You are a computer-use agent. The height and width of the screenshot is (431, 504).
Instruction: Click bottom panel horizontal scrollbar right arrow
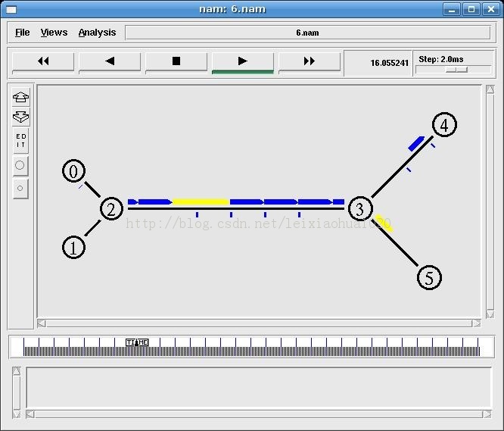tap(487, 414)
